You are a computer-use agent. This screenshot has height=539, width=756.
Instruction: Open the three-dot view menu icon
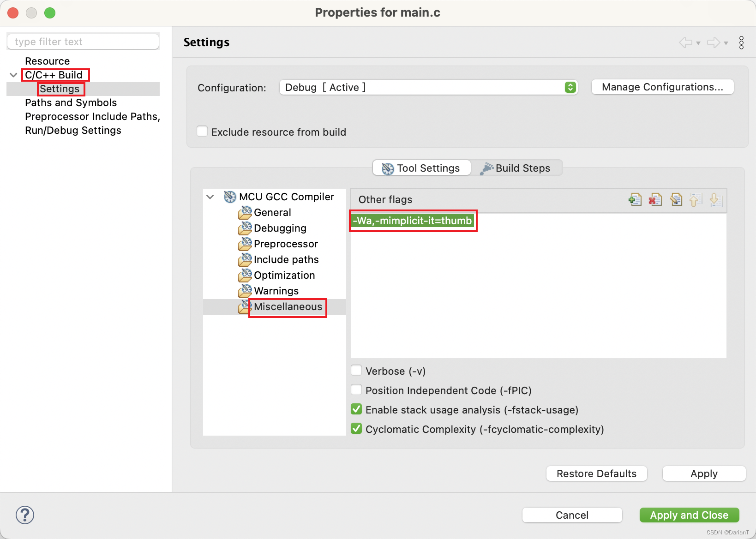[x=741, y=42]
